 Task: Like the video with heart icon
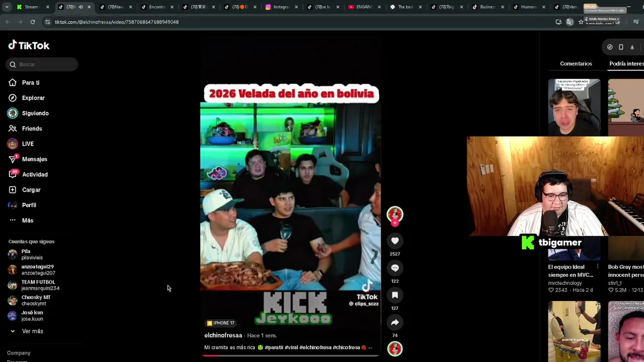pyautogui.click(x=395, y=241)
